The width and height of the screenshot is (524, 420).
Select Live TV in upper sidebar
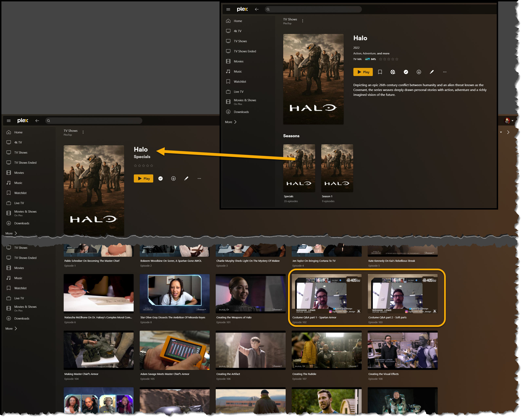238,92
